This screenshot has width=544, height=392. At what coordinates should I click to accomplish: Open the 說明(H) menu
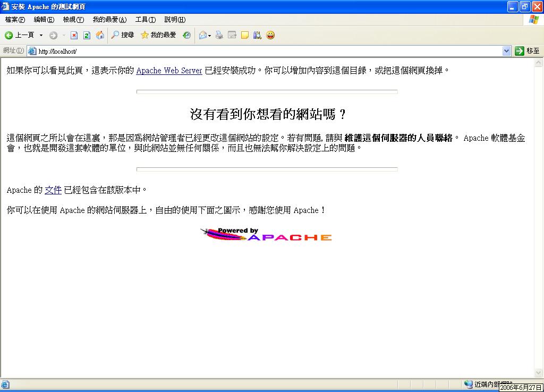point(175,20)
